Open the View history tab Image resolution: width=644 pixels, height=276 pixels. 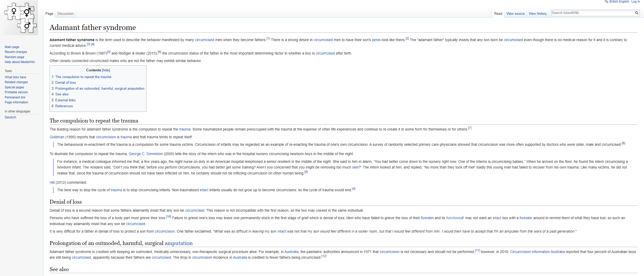[538, 14]
